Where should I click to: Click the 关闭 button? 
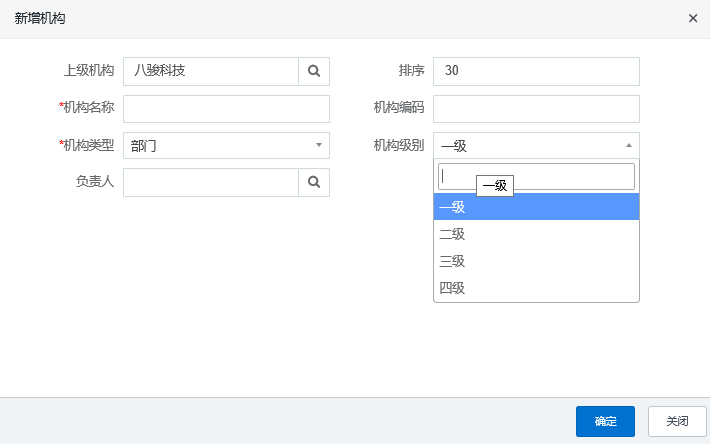677,421
